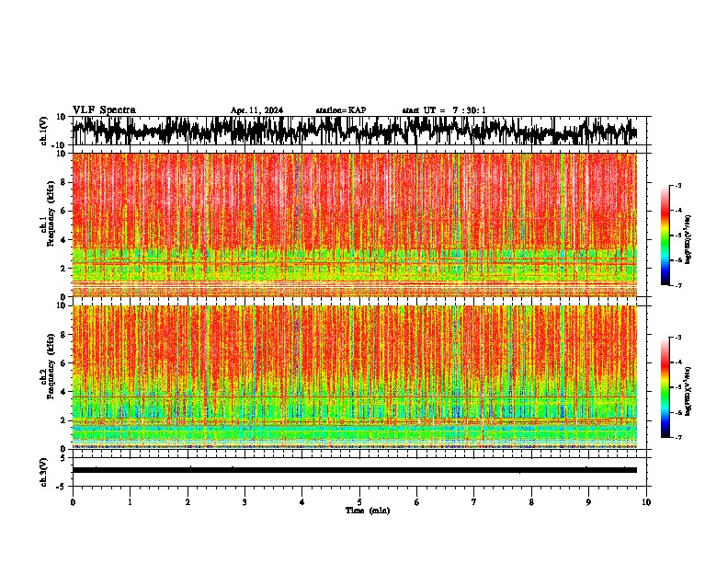Click the "-3" value on ch.2 colorbar

pos(677,338)
